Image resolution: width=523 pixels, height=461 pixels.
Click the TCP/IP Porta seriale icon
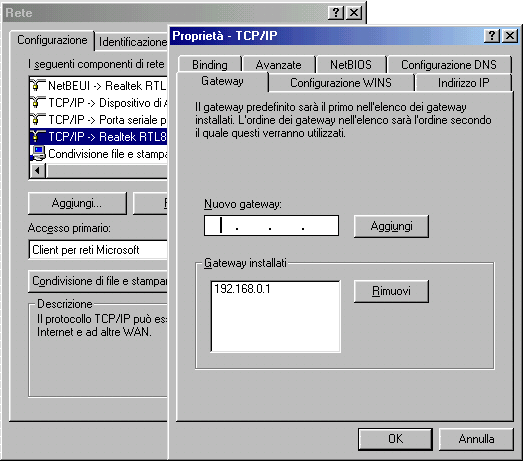[x=38, y=120]
